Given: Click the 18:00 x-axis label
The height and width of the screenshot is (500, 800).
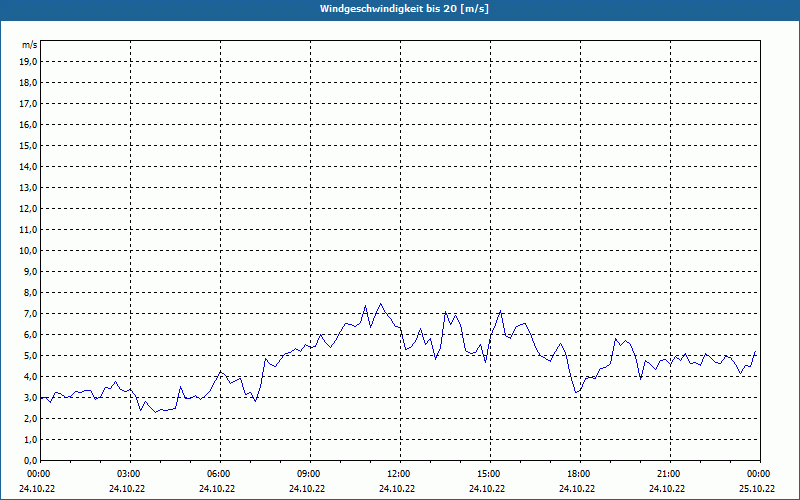Looking at the screenshot, I should tap(580, 474).
